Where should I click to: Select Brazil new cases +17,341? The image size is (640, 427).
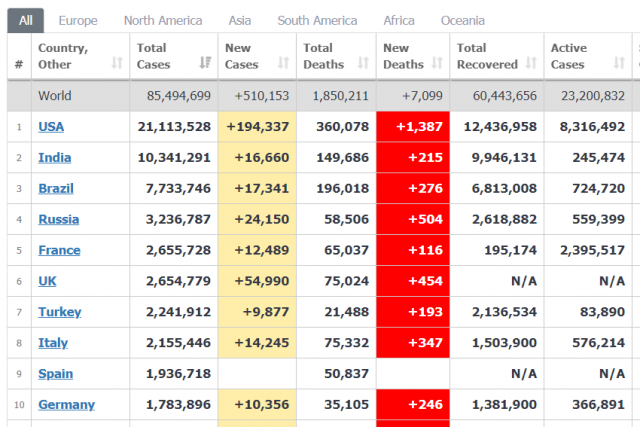tap(262, 189)
